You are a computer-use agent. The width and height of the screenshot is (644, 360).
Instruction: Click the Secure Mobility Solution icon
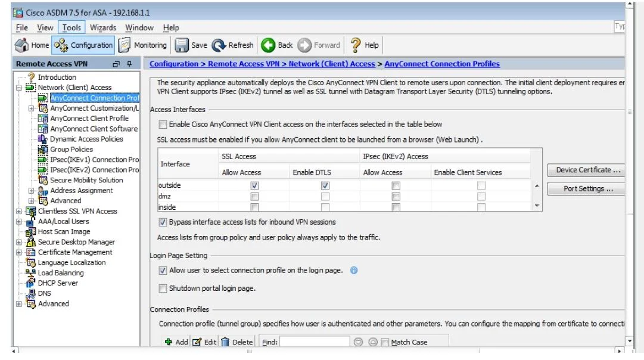(43, 180)
